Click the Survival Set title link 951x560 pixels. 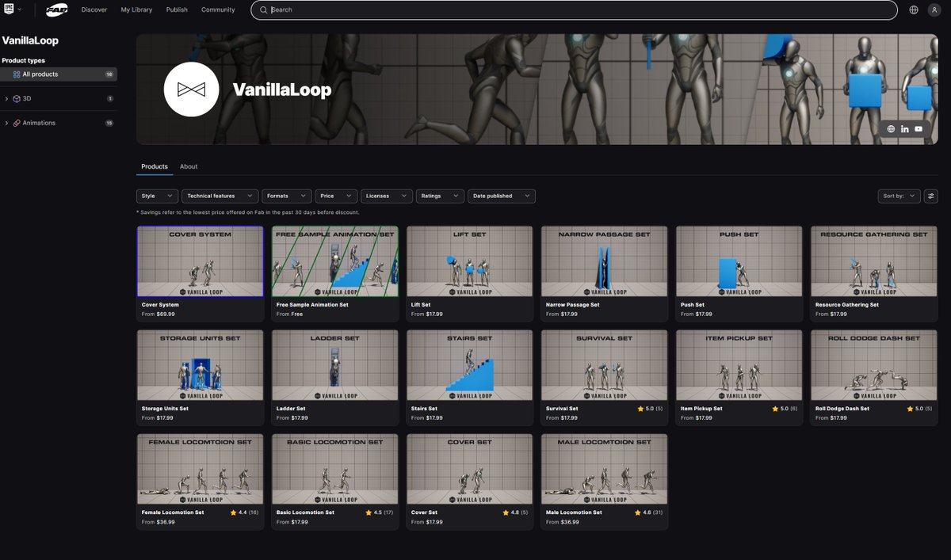coord(562,409)
